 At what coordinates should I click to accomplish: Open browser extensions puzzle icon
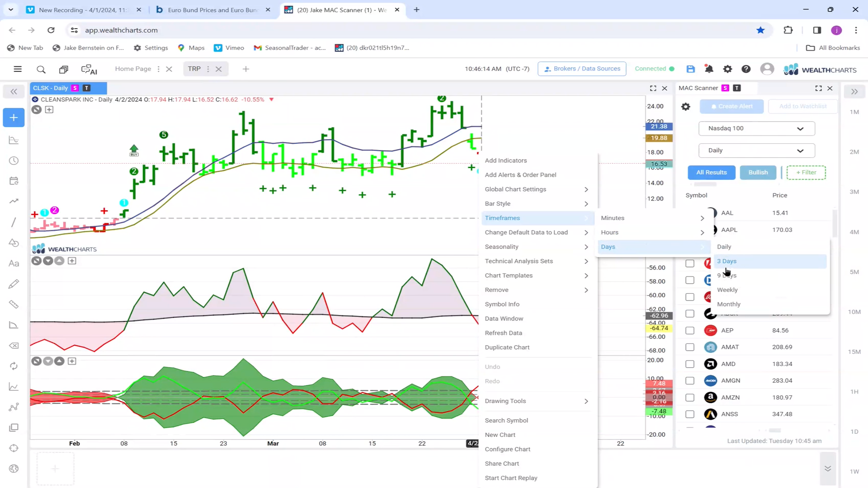788,30
